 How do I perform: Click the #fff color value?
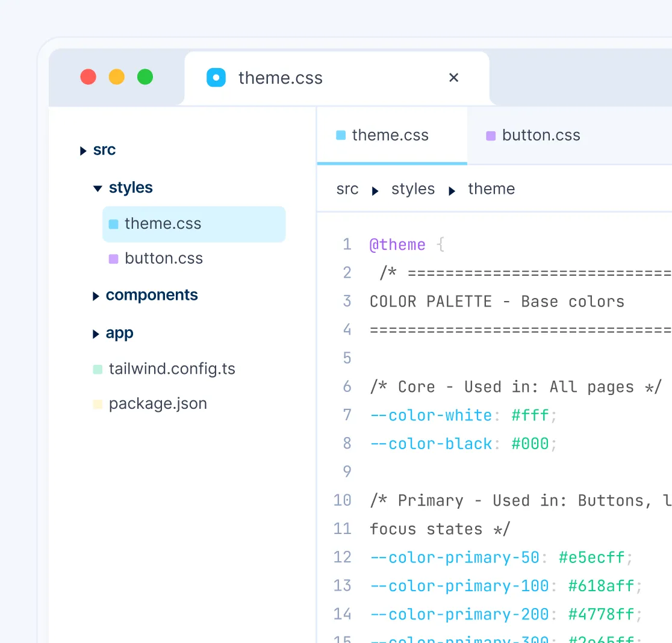tap(530, 415)
